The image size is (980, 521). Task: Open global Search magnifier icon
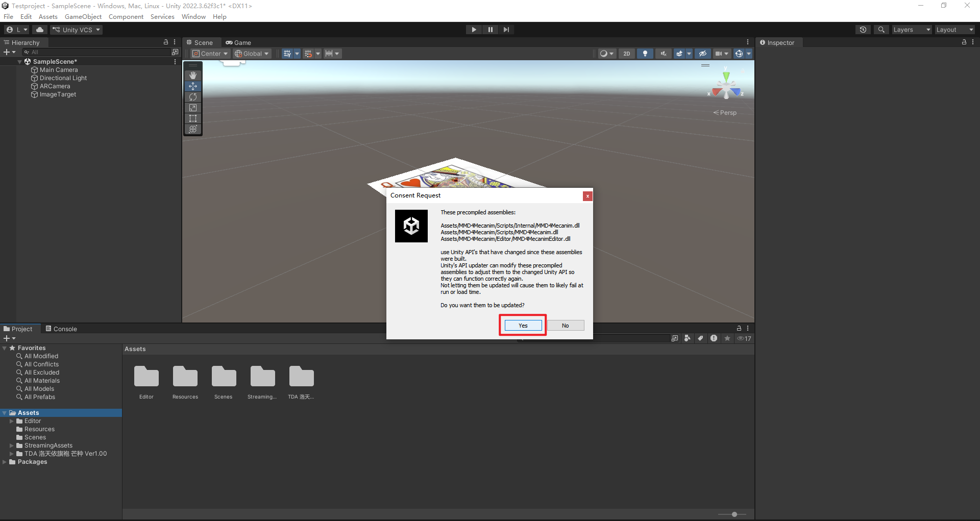coord(881,30)
